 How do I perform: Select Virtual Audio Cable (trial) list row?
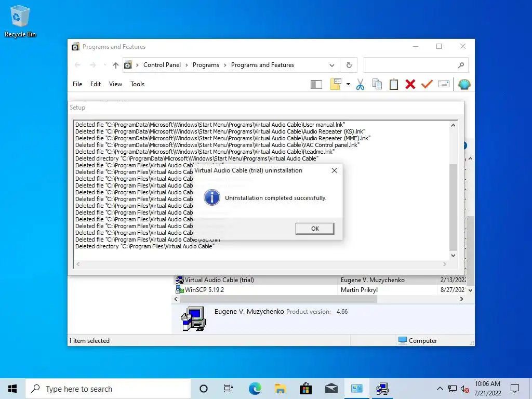(x=320, y=280)
